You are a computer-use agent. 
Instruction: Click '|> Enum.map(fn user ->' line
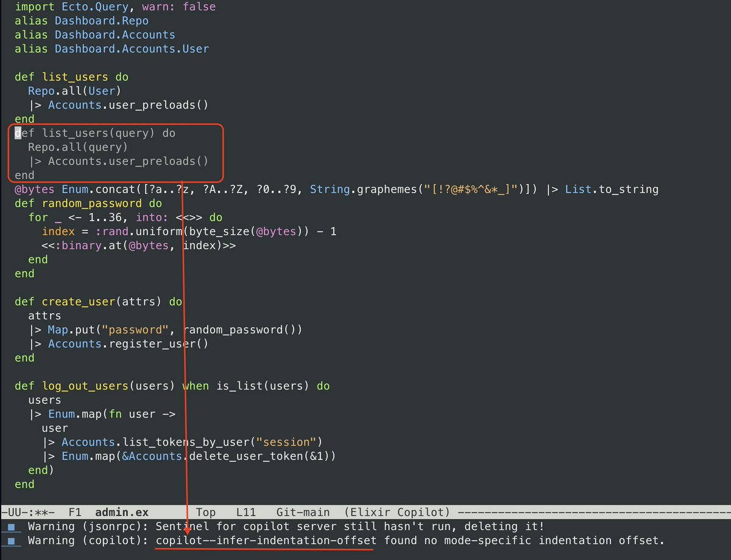(x=102, y=414)
